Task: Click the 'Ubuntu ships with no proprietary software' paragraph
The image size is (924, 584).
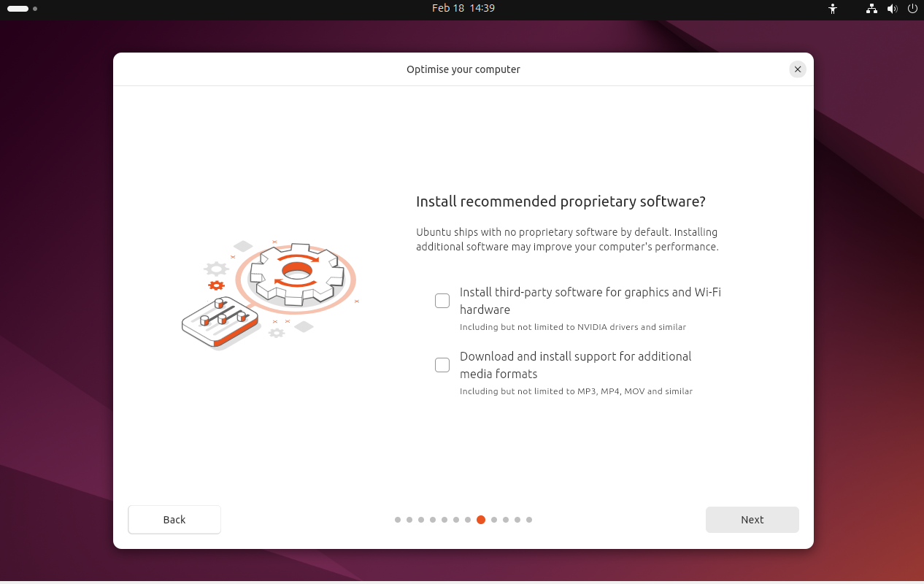Action: coord(568,239)
